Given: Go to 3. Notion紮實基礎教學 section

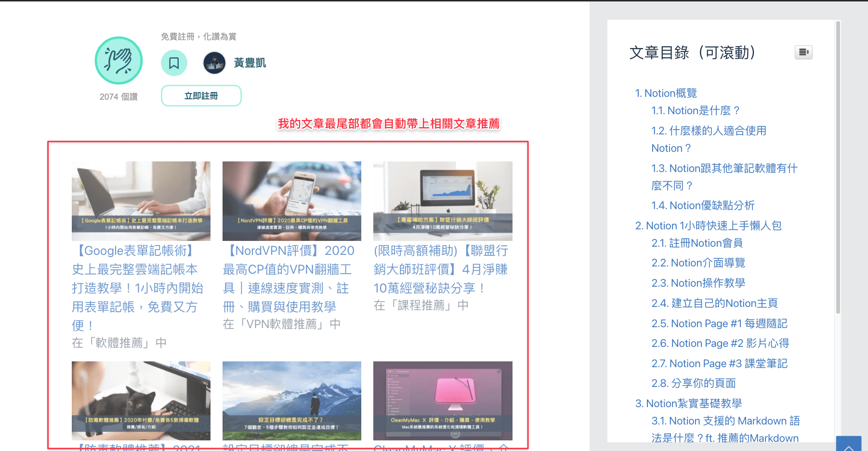Looking at the screenshot, I should 688,403.
